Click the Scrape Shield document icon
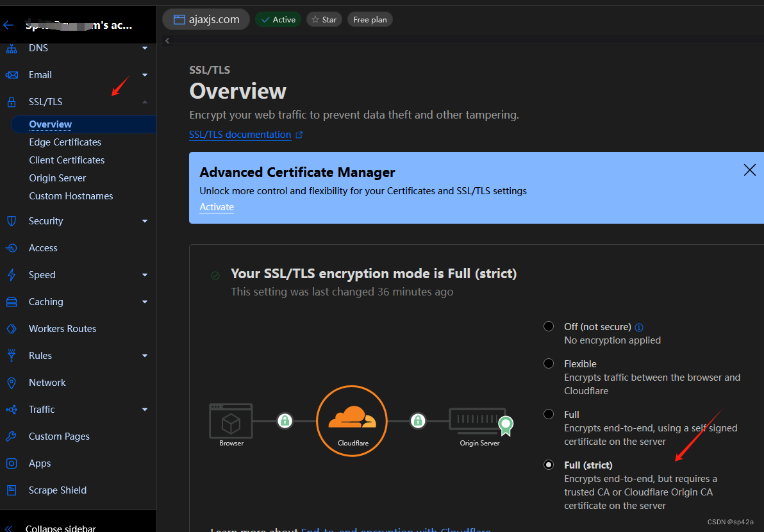The height and width of the screenshot is (532, 764). tap(11, 490)
